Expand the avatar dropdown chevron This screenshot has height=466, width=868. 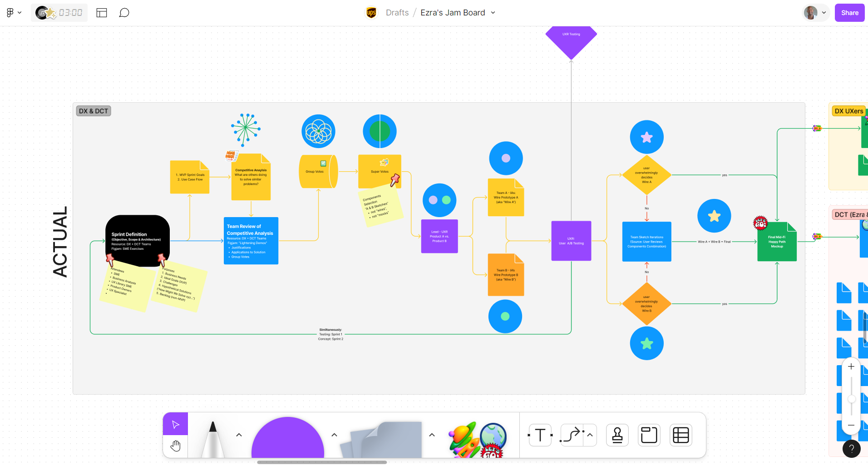coord(824,13)
